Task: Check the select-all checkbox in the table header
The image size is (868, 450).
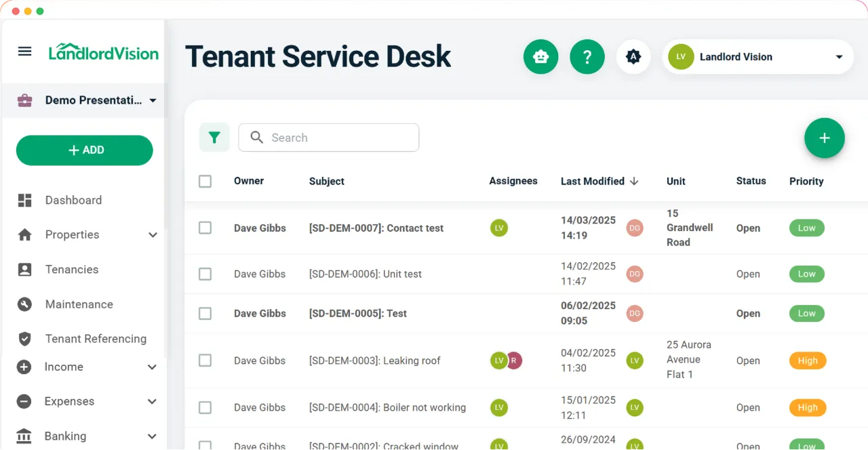Action: 205,181
